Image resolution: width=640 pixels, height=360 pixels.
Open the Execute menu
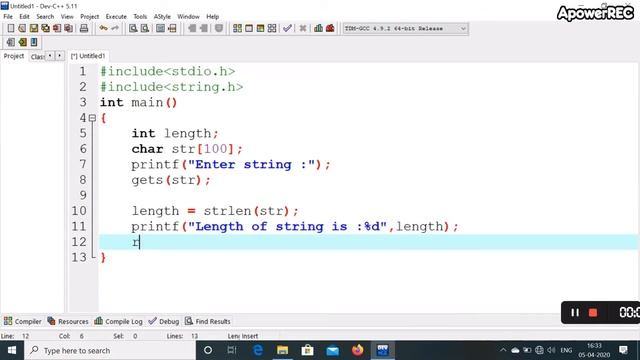point(116,17)
